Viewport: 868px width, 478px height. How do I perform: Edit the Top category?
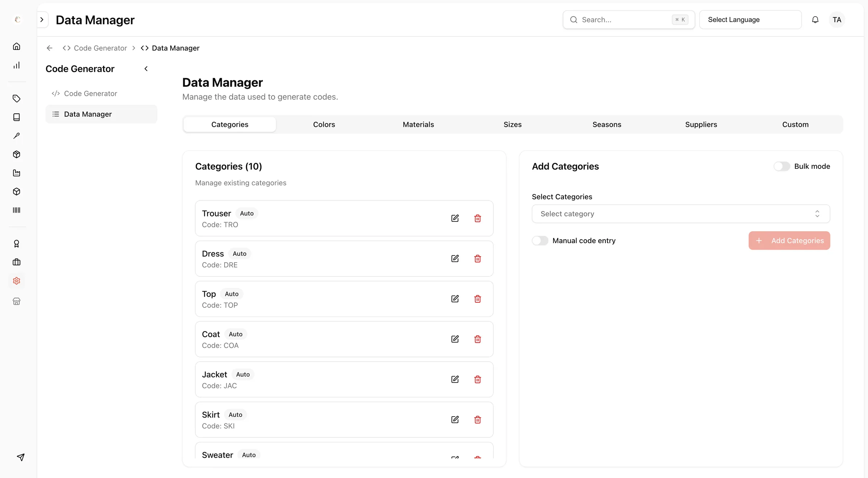click(x=455, y=299)
